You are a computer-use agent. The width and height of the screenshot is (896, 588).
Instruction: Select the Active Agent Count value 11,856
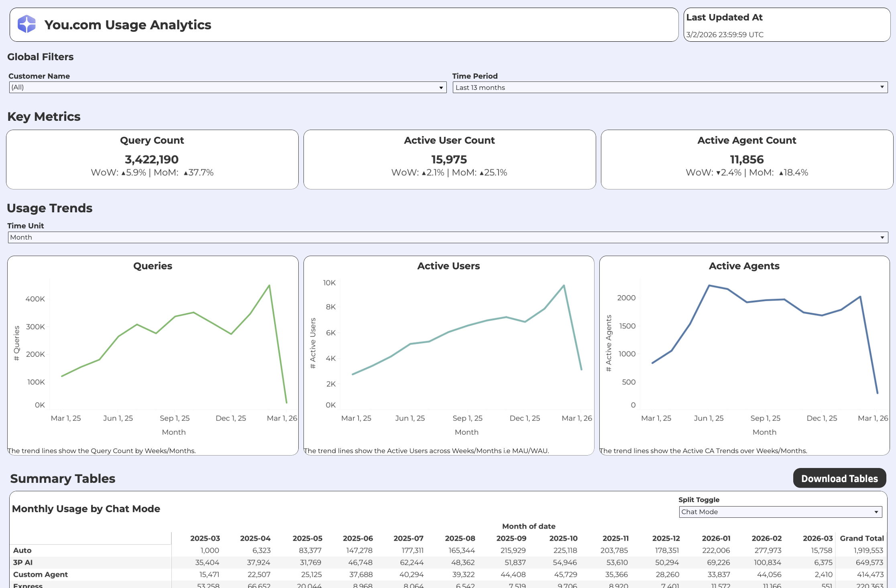(747, 159)
